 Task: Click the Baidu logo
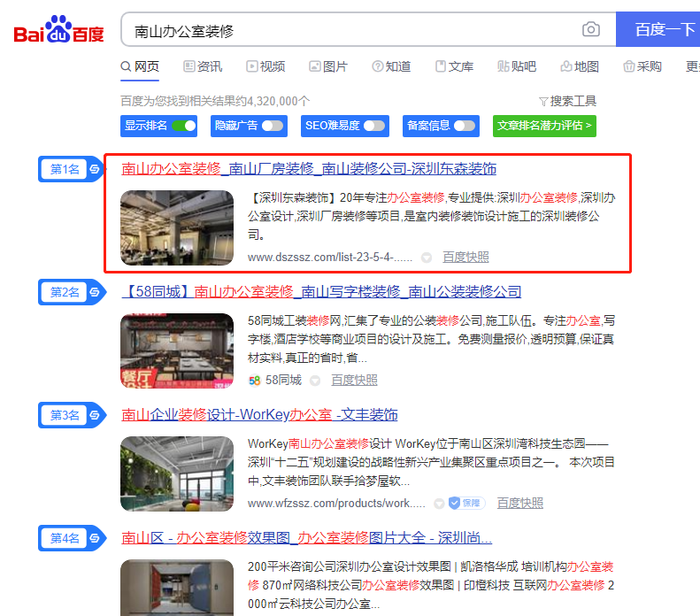click(x=58, y=29)
